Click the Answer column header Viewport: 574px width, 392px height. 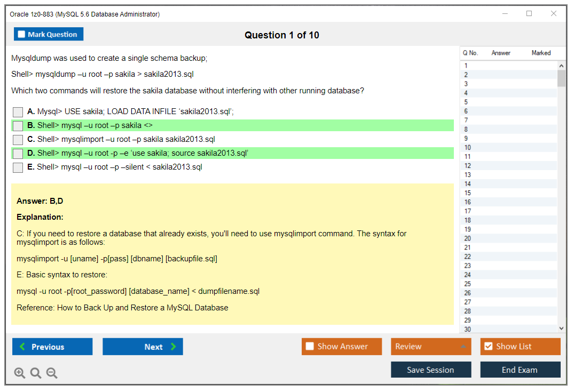click(500, 53)
